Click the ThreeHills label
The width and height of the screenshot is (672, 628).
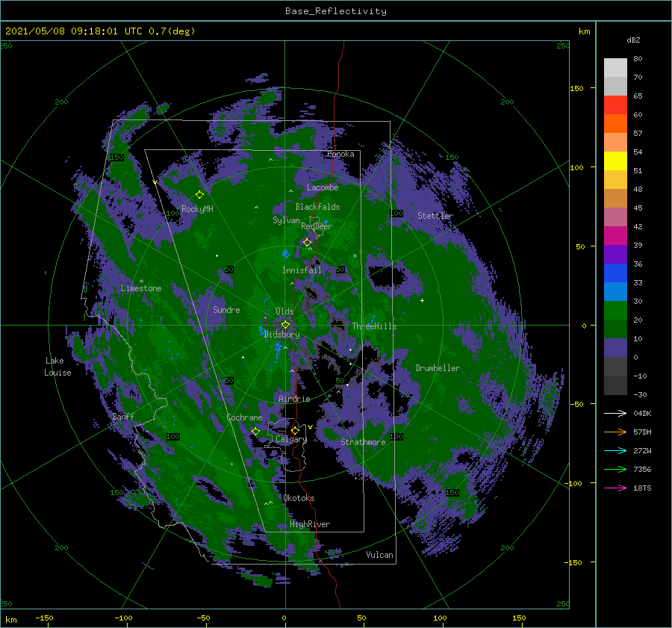(x=375, y=326)
